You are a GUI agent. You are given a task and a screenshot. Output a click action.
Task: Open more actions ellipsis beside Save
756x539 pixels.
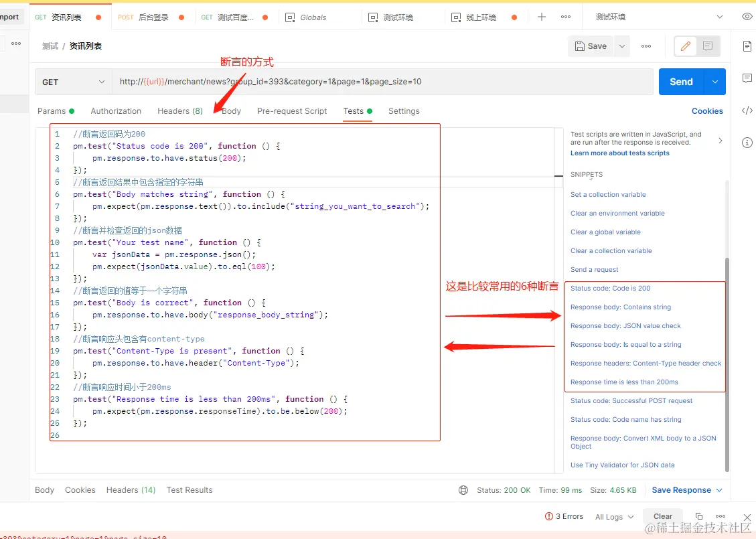(x=646, y=46)
